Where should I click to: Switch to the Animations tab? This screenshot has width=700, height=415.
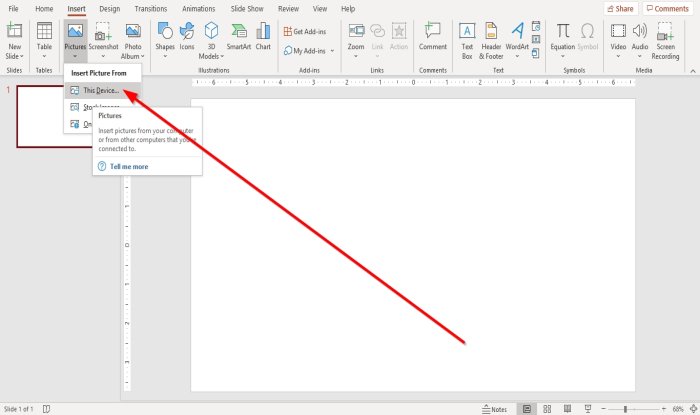tap(199, 8)
